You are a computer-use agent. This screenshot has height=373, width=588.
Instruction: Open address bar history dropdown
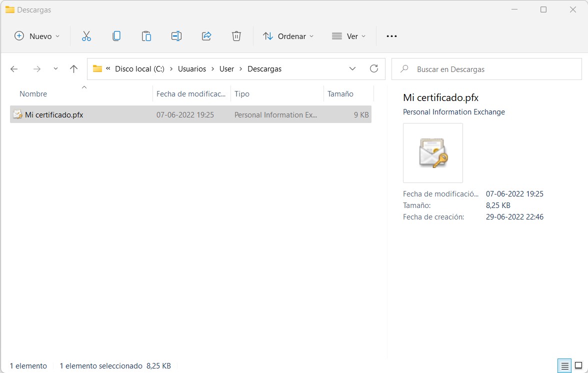pos(352,68)
